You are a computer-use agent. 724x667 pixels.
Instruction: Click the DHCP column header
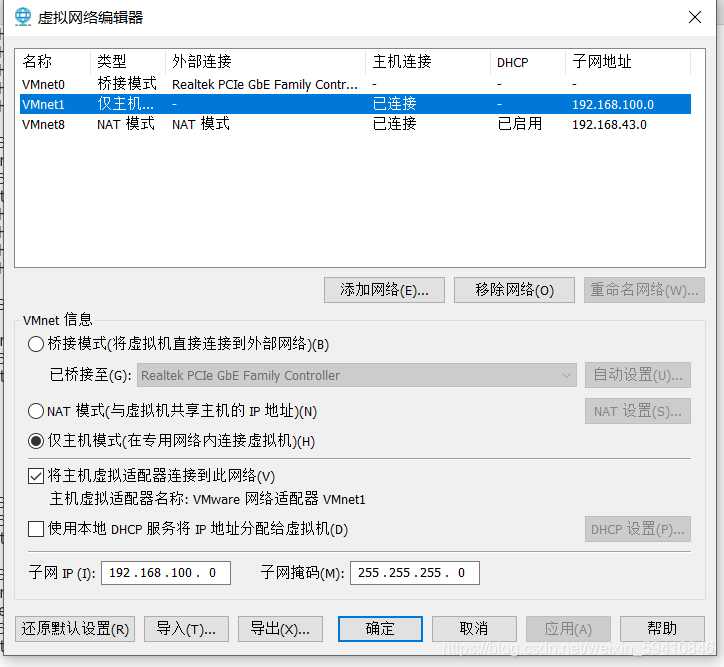click(528, 61)
